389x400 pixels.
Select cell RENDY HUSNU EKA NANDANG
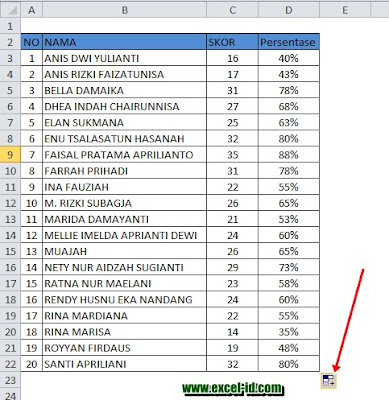tap(124, 300)
